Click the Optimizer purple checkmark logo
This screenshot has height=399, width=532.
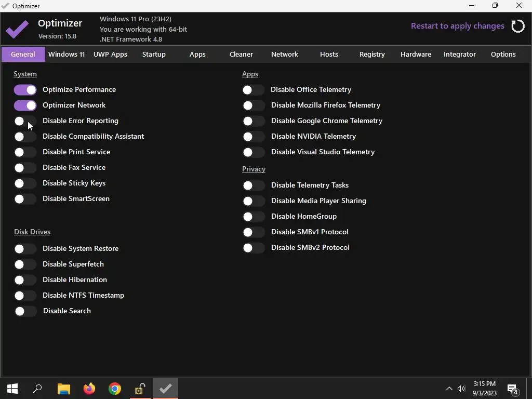click(x=17, y=29)
